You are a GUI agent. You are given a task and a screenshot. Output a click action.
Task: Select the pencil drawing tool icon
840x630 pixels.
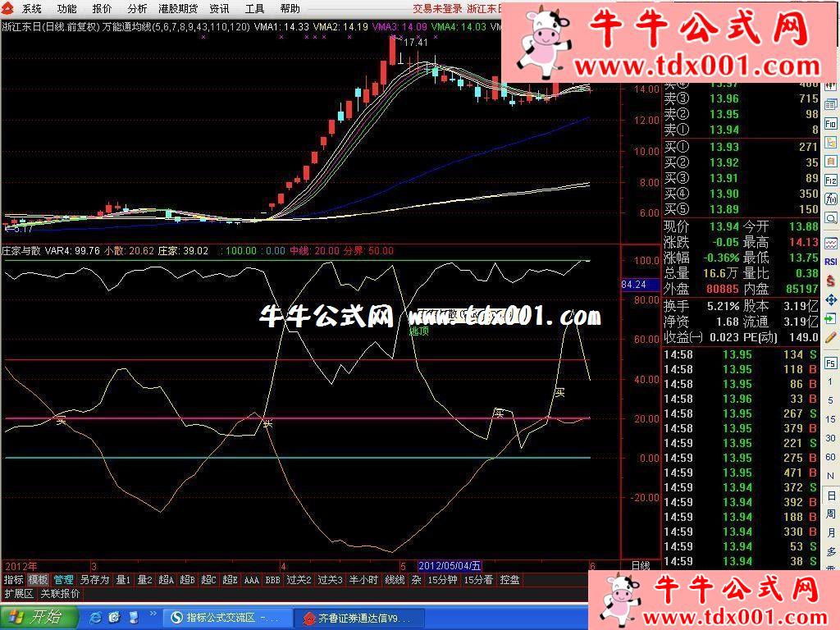pos(831,337)
